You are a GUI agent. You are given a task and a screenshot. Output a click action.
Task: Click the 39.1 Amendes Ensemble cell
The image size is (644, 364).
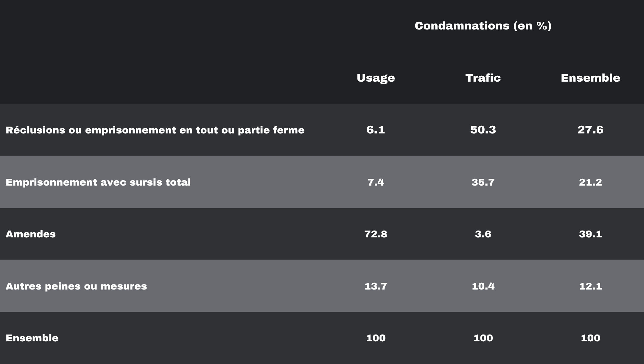(590, 234)
